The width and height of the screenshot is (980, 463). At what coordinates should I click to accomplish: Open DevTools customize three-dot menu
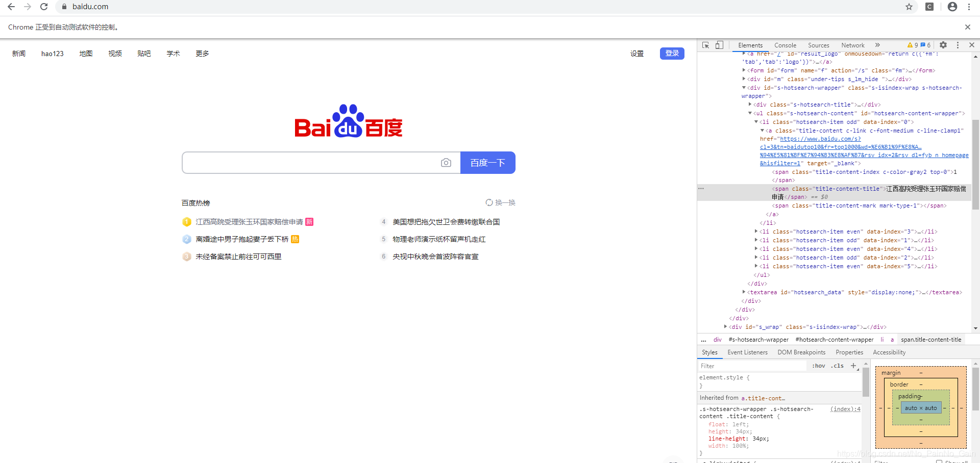pos(958,45)
